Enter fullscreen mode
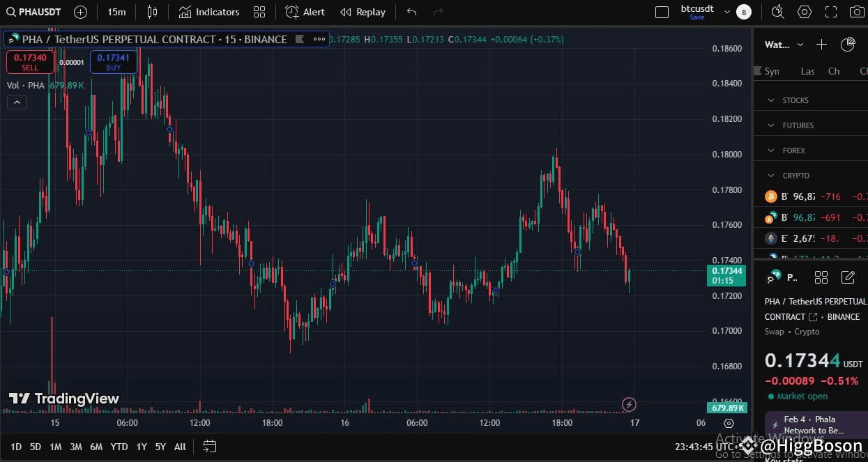Image resolution: width=868 pixels, height=462 pixels. click(x=831, y=12)
